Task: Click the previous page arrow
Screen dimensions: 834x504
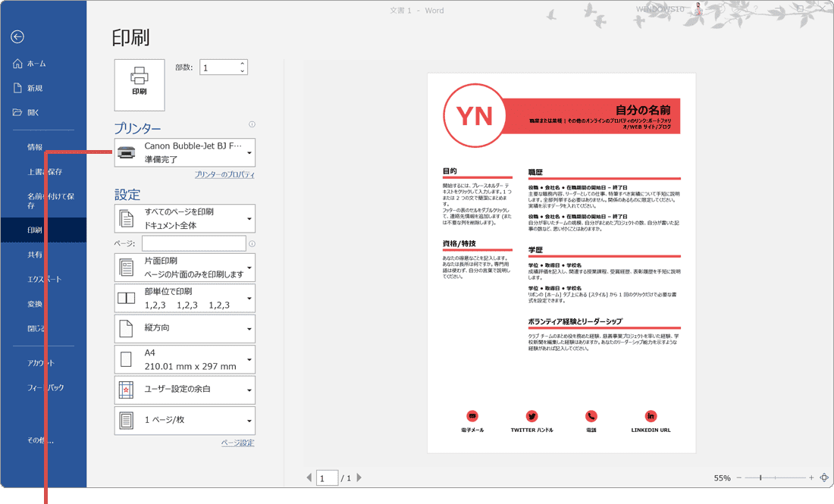Action: tap(309, 477)
